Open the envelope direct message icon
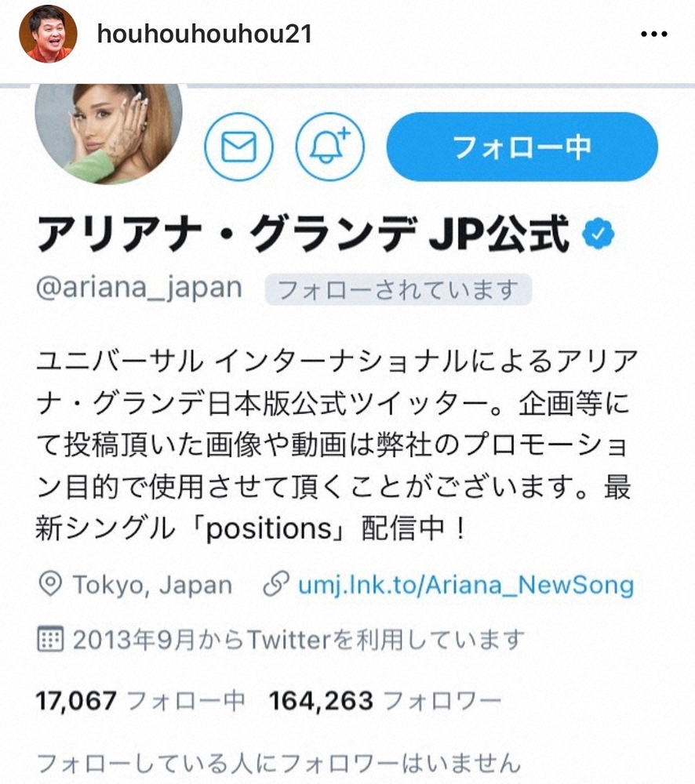Viewport: 695px width, 784px height. pos(238,147)
